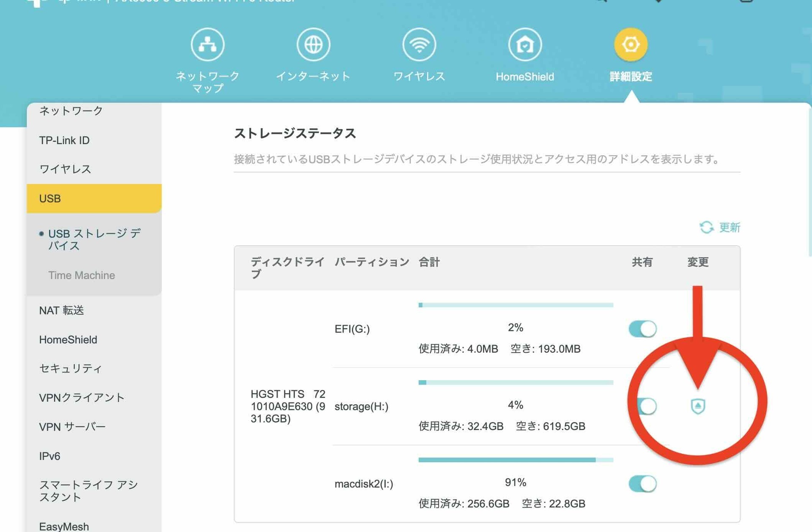Select USB ストレージ デバイス submenu item
The width and height of the screenshot is (812, 532).
[x=94, y=239]
